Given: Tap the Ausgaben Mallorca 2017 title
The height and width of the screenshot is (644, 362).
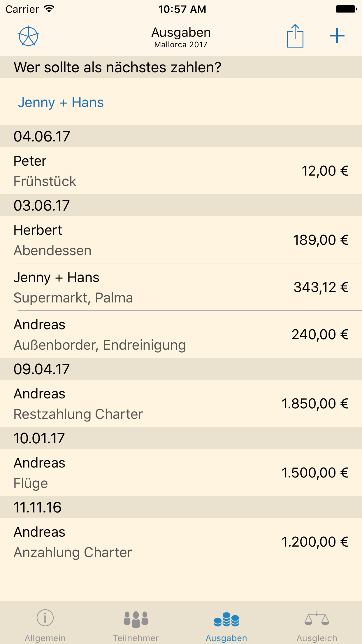Looking at the screenshot, I should [x=181, y=37].
